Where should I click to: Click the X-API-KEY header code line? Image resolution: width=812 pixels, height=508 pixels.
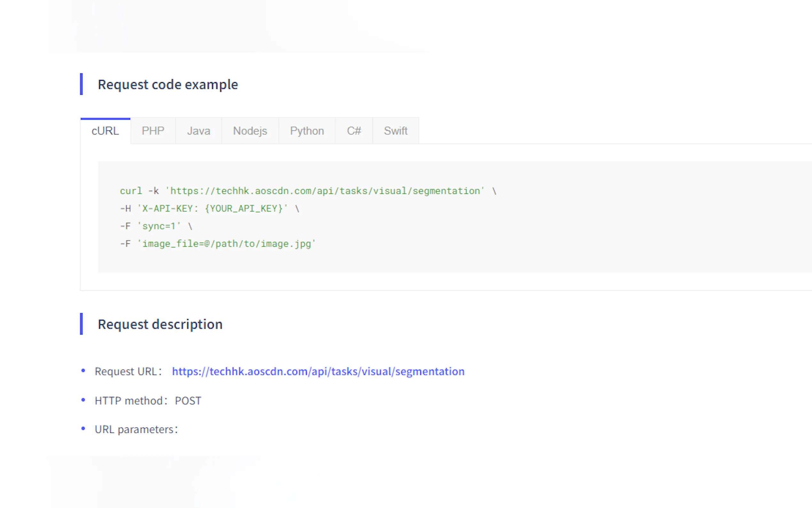[x=209, y=209]
